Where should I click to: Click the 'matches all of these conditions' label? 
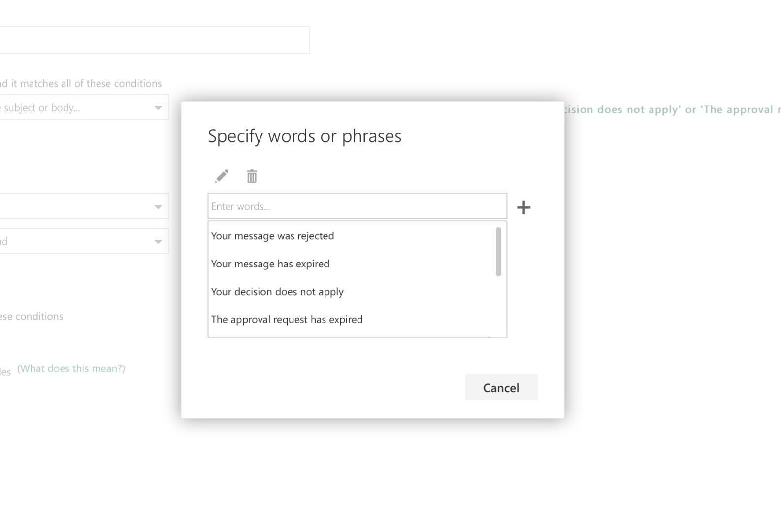coord(81,84)
